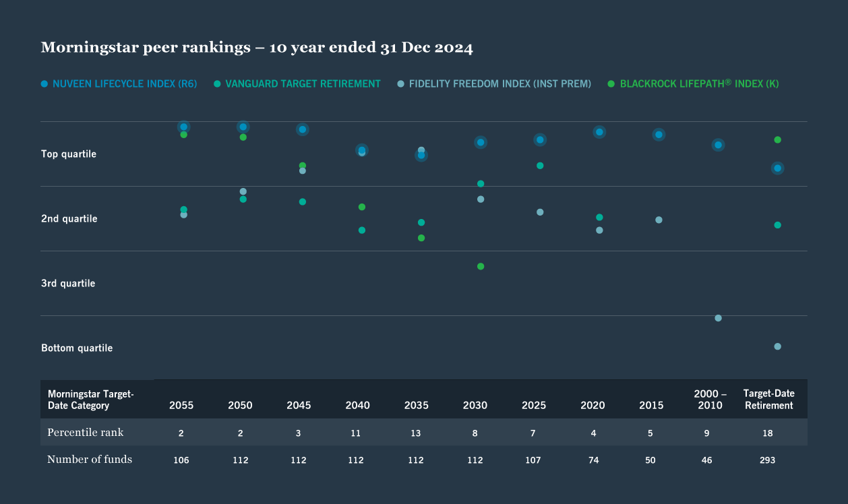Click the 2035 column header
Screen dimensions: 848x504
click(x=416, y=406)
